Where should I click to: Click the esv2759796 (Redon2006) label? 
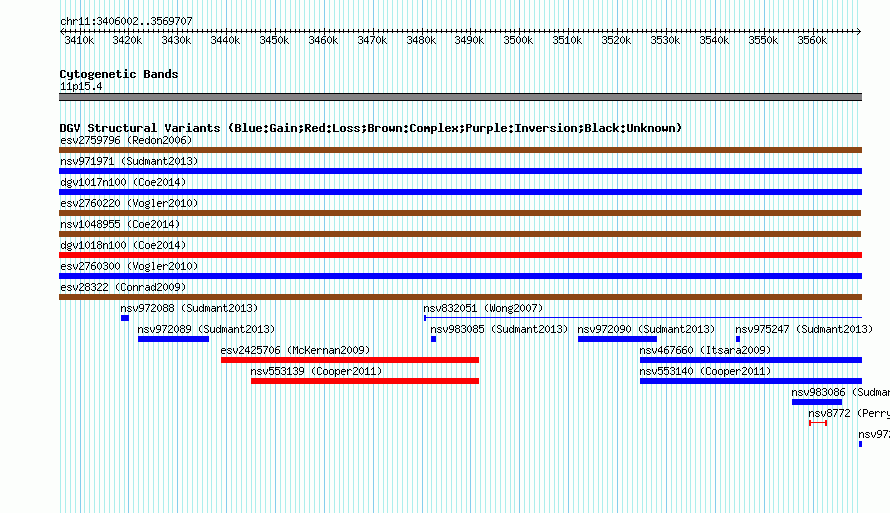coord(126,140)
